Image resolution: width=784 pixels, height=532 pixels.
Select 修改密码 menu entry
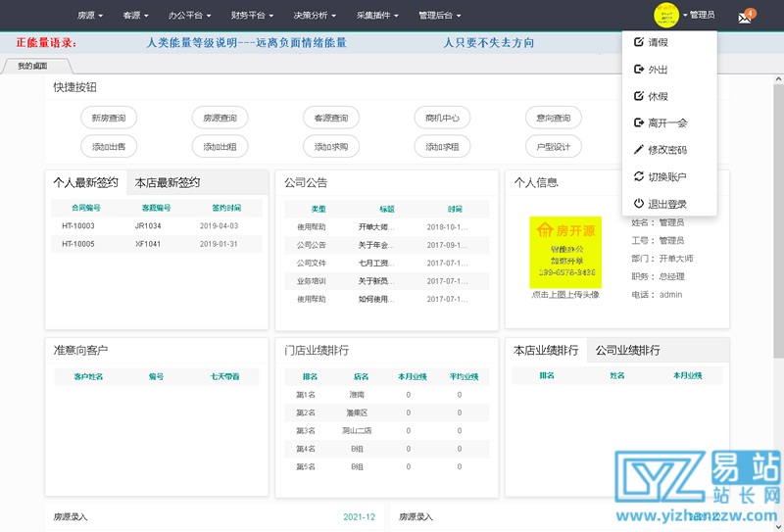(x=669, y=150)
